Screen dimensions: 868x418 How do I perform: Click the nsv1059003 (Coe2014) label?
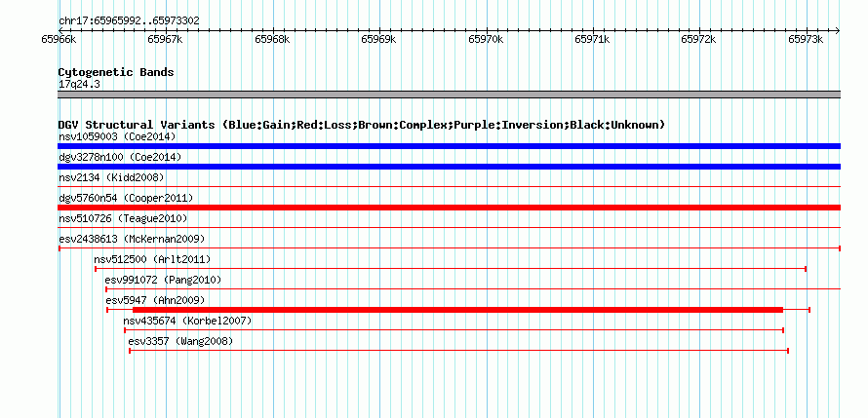[117, 136]
